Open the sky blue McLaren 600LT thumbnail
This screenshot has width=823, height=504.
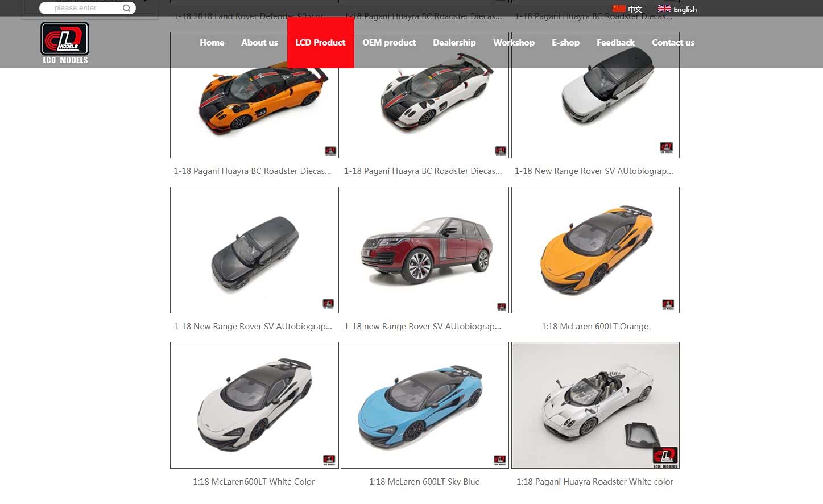coord(425,405)
